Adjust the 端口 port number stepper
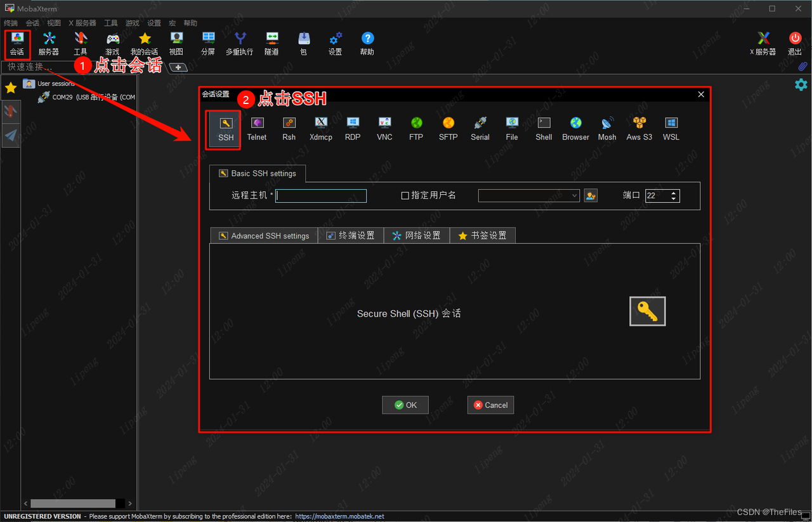Image resolution: width=812 pixels, height=522 pixels. tap(674, 195)
